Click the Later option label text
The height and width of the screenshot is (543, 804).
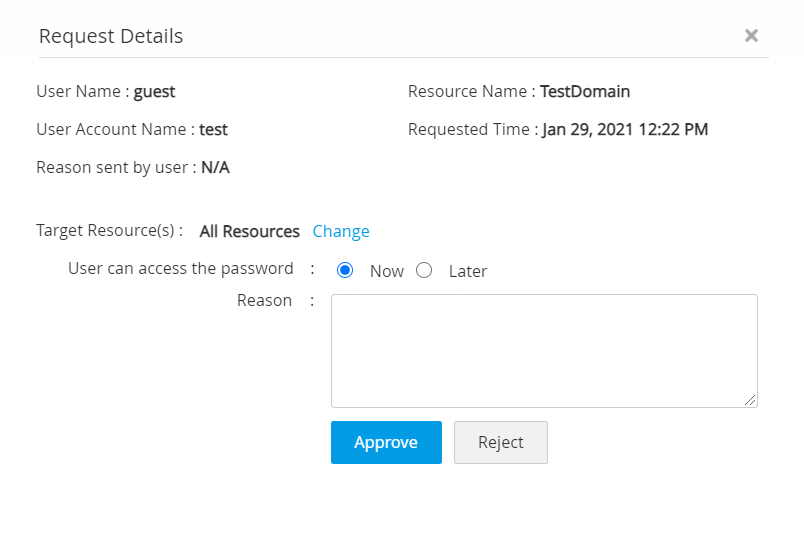coord(468,271)
